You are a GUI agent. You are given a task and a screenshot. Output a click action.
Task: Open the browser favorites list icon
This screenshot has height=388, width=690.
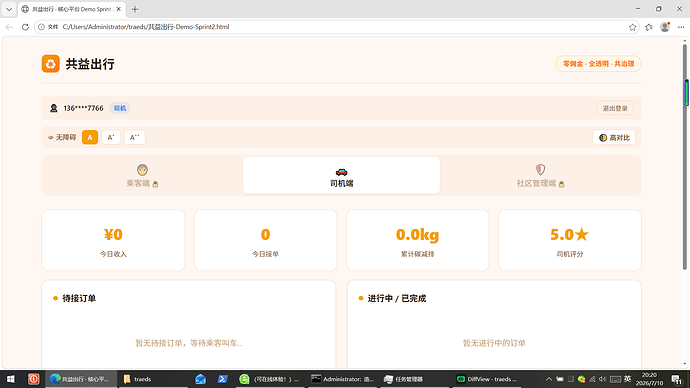pos(649,27)
